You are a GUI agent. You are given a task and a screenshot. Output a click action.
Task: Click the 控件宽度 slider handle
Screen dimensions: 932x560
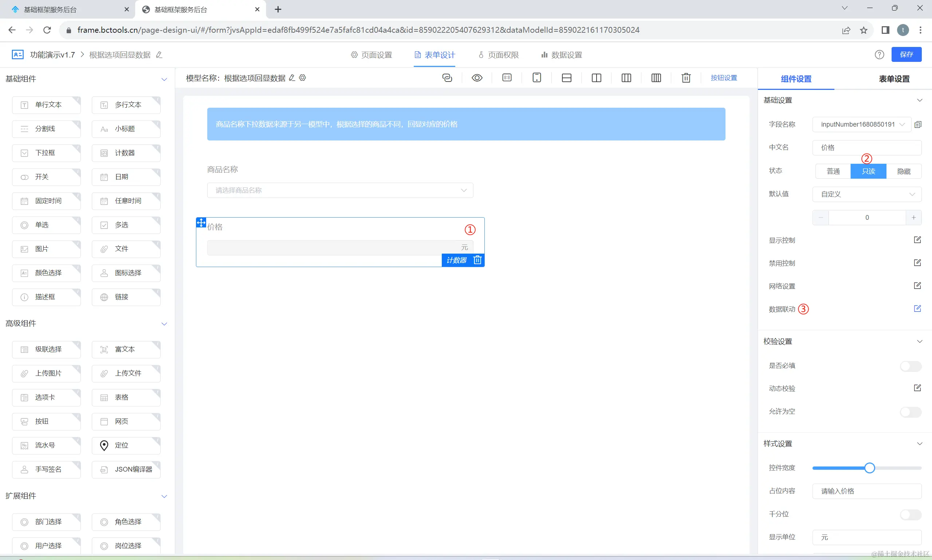coord(869,468)
